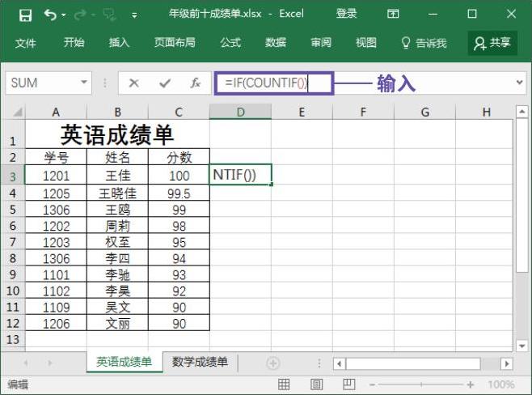
Task: Click the 分数 header cell
Action: (179, 157)
